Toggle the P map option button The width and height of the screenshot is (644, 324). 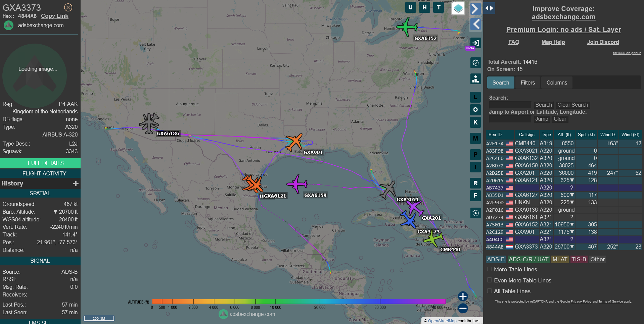click(475, 155)
